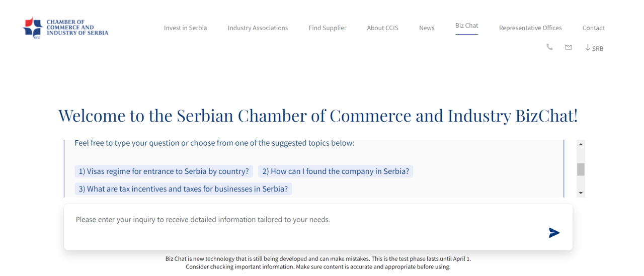
Task: Click the envelope email icon
Action: coord(569,47)
